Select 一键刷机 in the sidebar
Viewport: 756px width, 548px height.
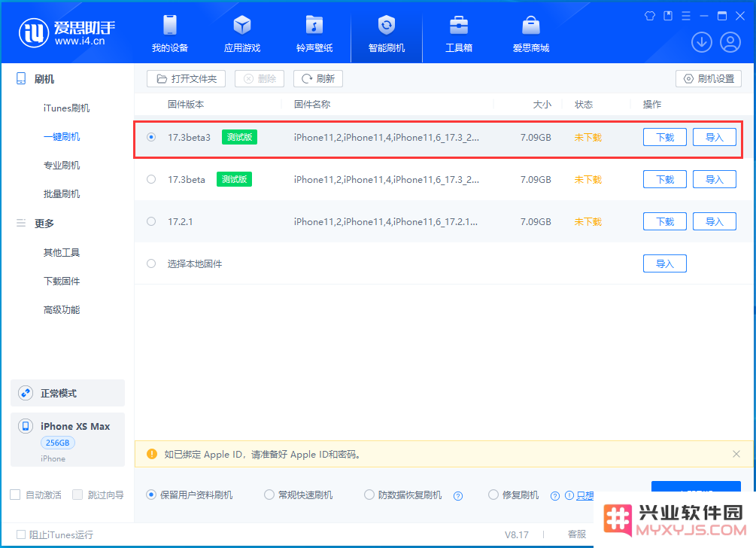coord(62,136)
